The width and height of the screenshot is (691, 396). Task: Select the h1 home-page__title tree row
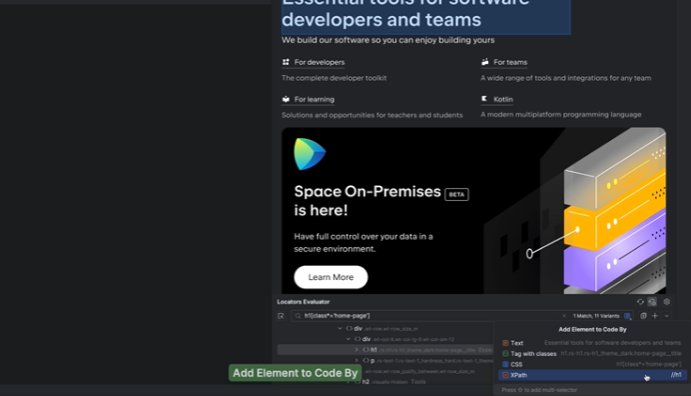pyautogui.click(x=385, y=350)
